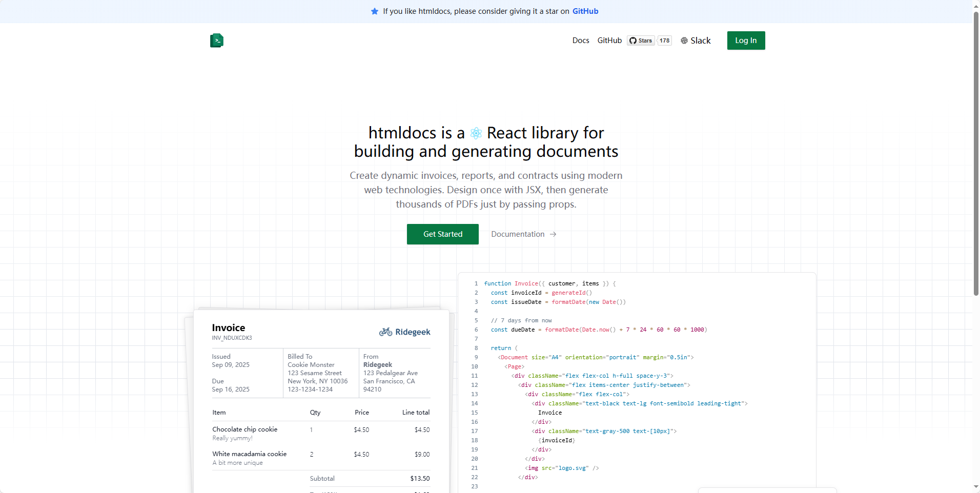Click the Invoice title in document preview
This screenshot has width=980, height=493.
tap(229, 327)
